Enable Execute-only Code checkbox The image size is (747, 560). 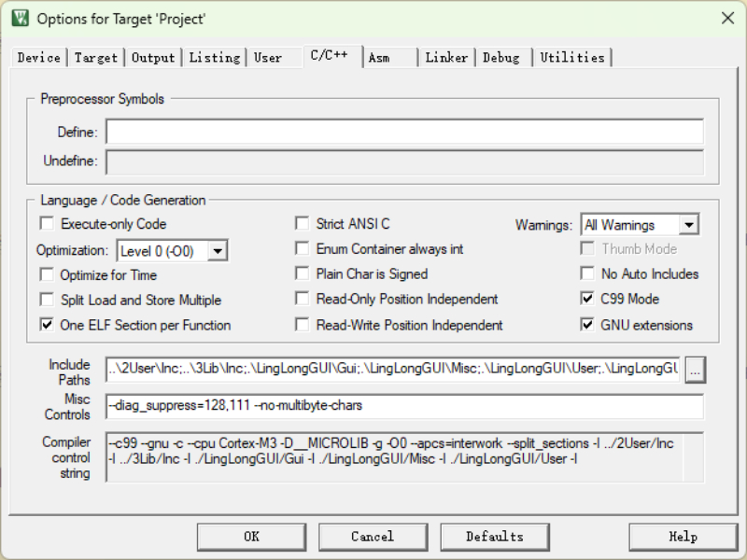pyautogui.click(x=47, y=224)
